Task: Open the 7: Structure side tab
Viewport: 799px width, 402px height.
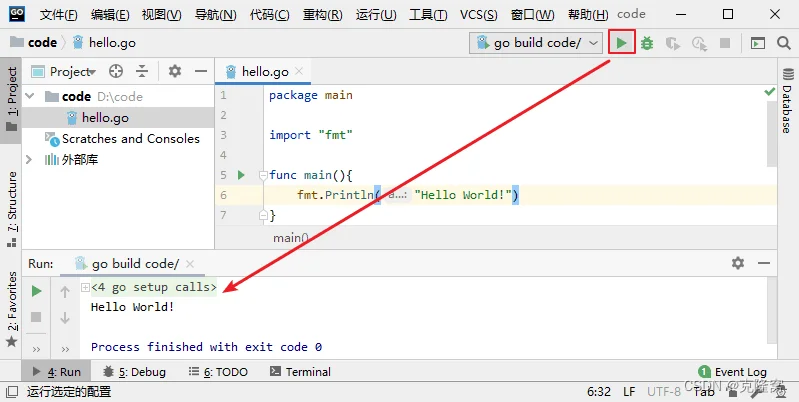Action: (x=11, y=209)
